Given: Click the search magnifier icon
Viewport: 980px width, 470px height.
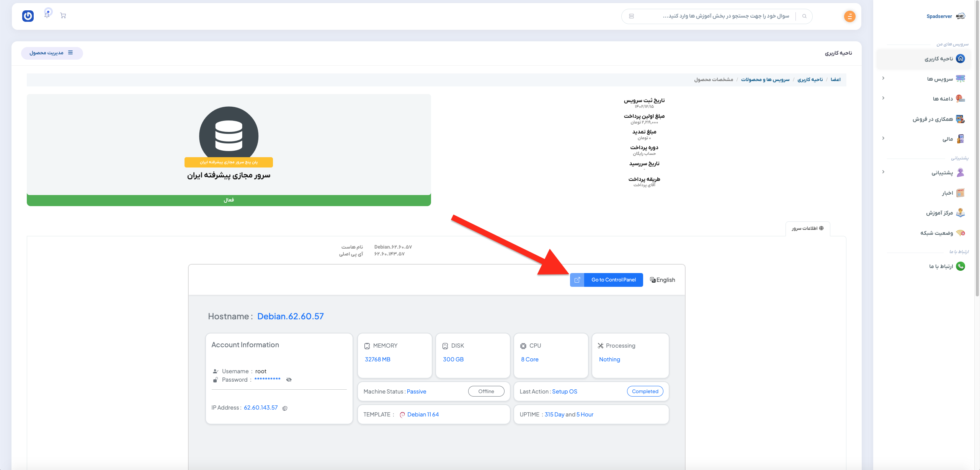Looking at the screenshot, I should 804,16.
